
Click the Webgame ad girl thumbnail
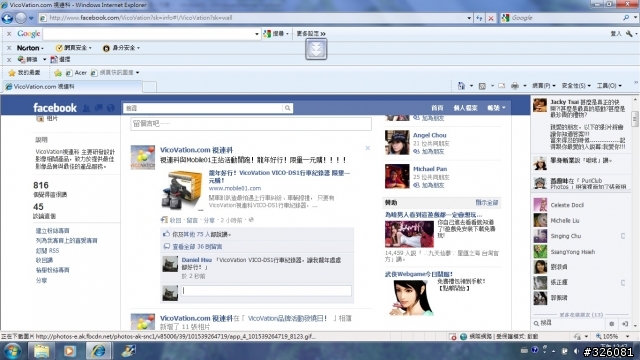pyautogui.click(x=410, y=298)
